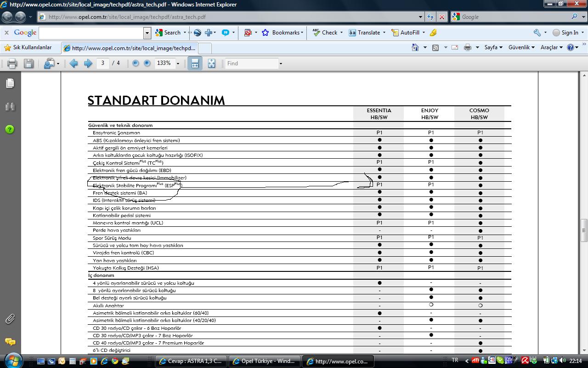Go to previous PDF page arrow
The width and height of the screenshot is (588, 368).
(x=73, y=63)
